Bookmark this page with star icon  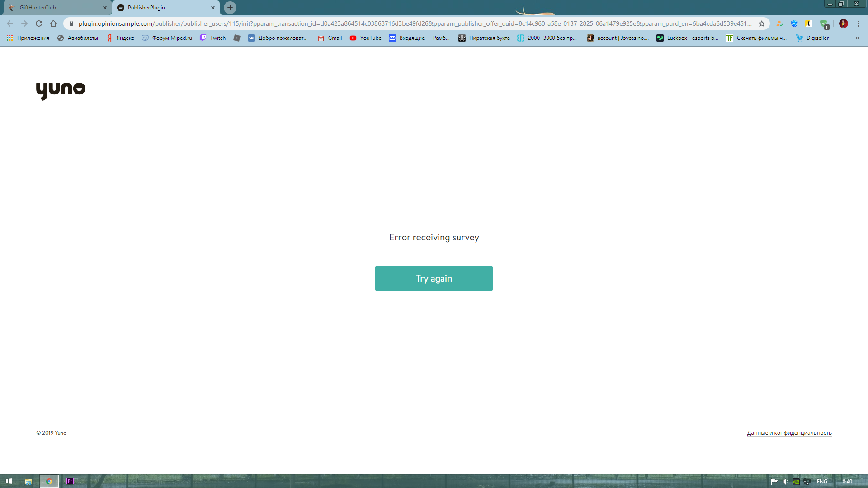762,23
